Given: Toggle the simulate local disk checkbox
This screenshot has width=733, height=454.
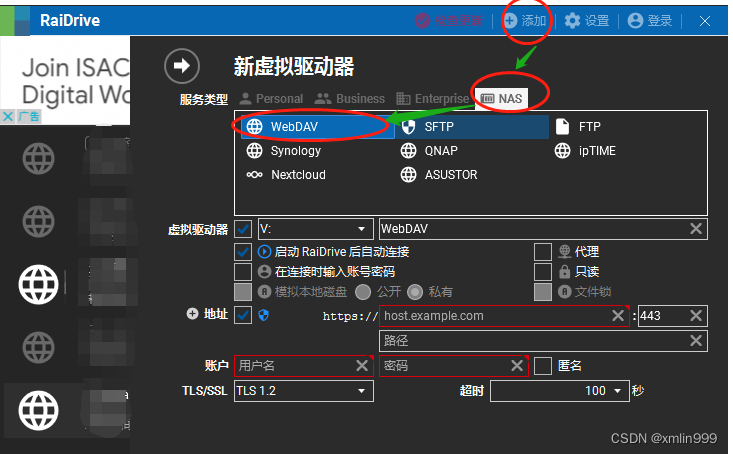Looking at the screenshot, I should 243,292.
